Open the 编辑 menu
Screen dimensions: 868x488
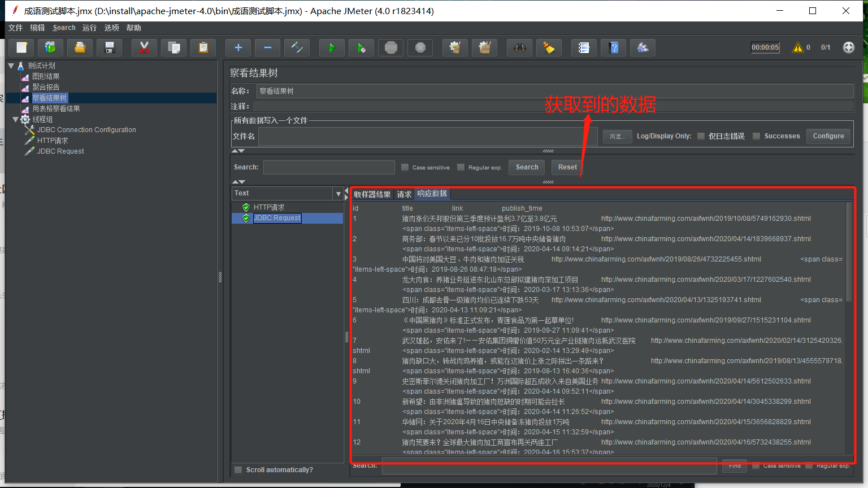pos(37,28)
